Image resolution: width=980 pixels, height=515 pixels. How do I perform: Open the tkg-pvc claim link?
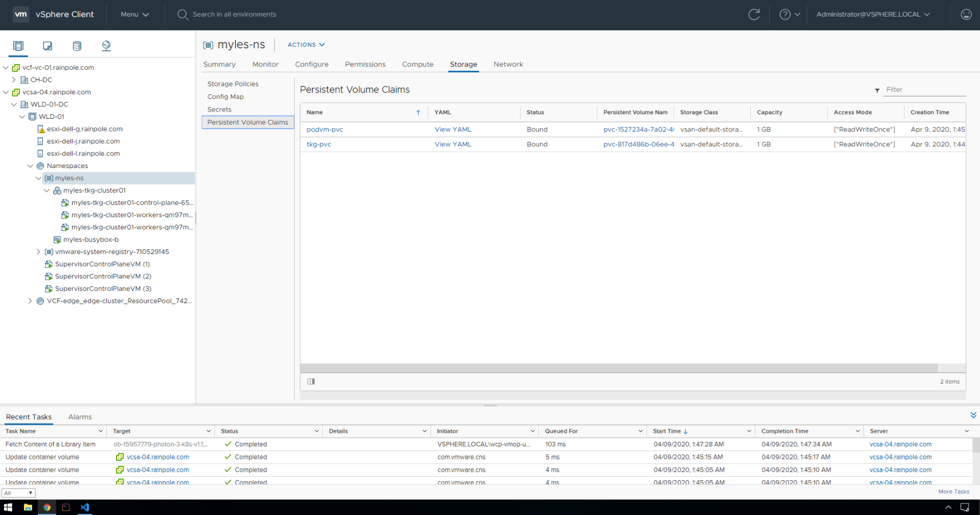pos(318,145)
